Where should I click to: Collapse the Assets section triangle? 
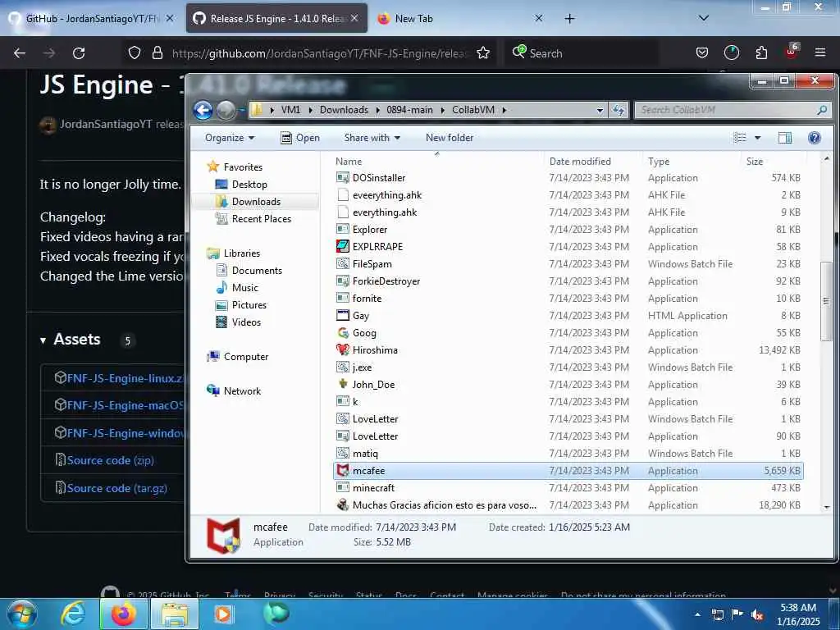[43, 340]
